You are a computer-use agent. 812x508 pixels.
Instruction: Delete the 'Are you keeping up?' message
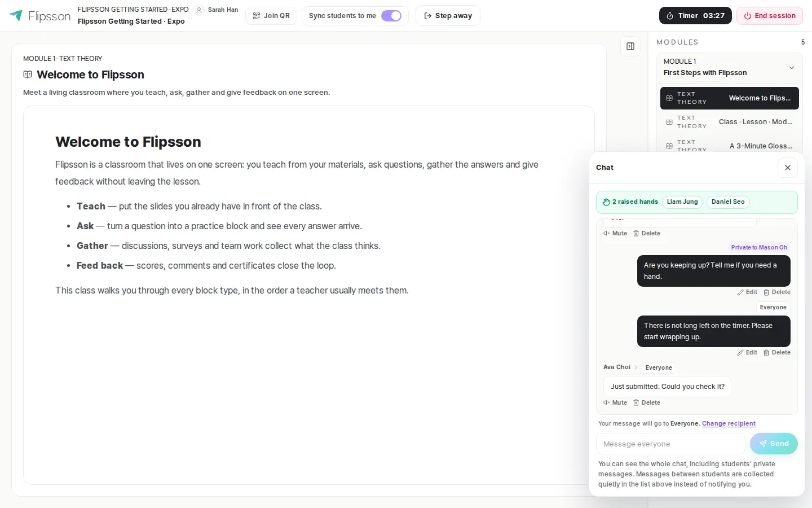pyautogui.click(x=777, y=292)
